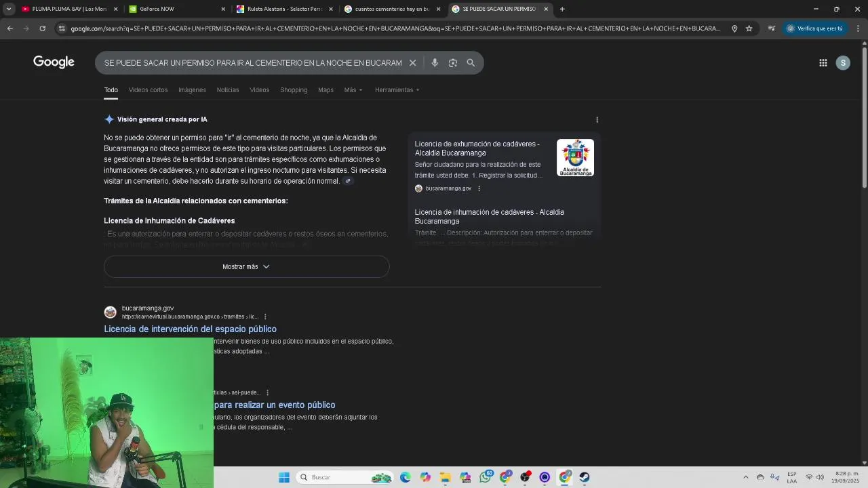This screenshot has height=488, width=868.
Task: Click the bucaramanga.gov result site name
Action: pos(148,308)
